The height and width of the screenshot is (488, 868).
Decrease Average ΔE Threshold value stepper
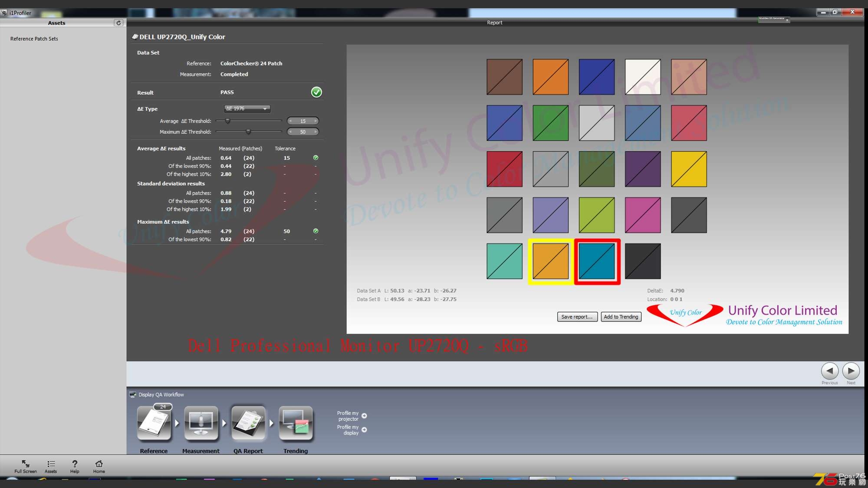[290, 121]
